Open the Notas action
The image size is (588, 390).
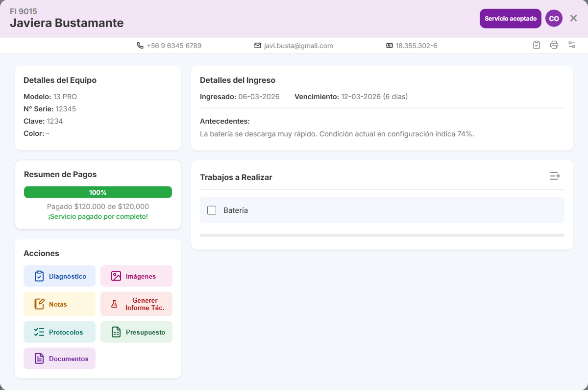pyautogui.click(x=60, y=304)
